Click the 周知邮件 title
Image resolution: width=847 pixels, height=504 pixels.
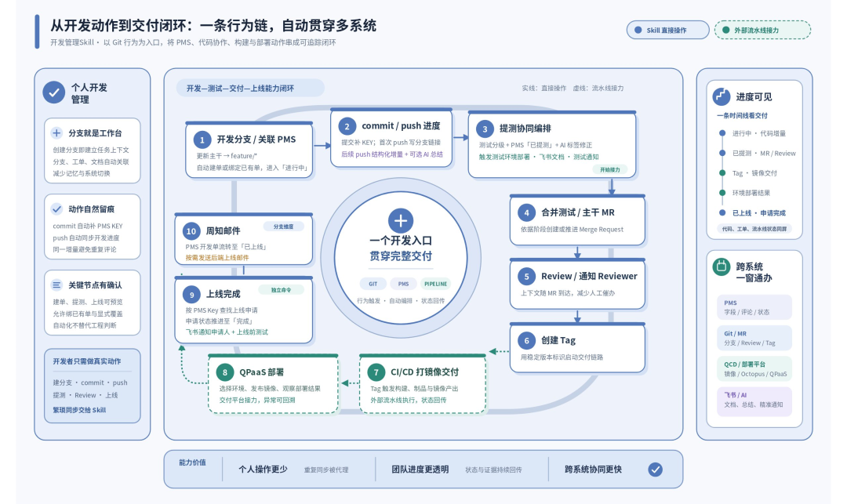(x=223, y=231)
